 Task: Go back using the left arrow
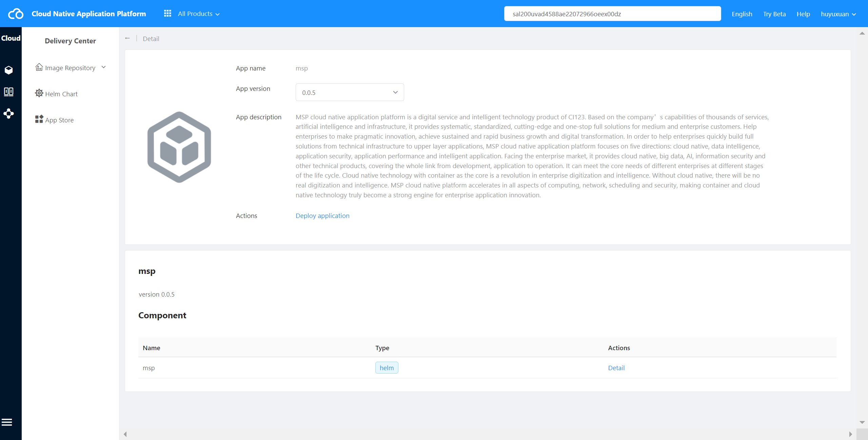[x=127, y=38]
